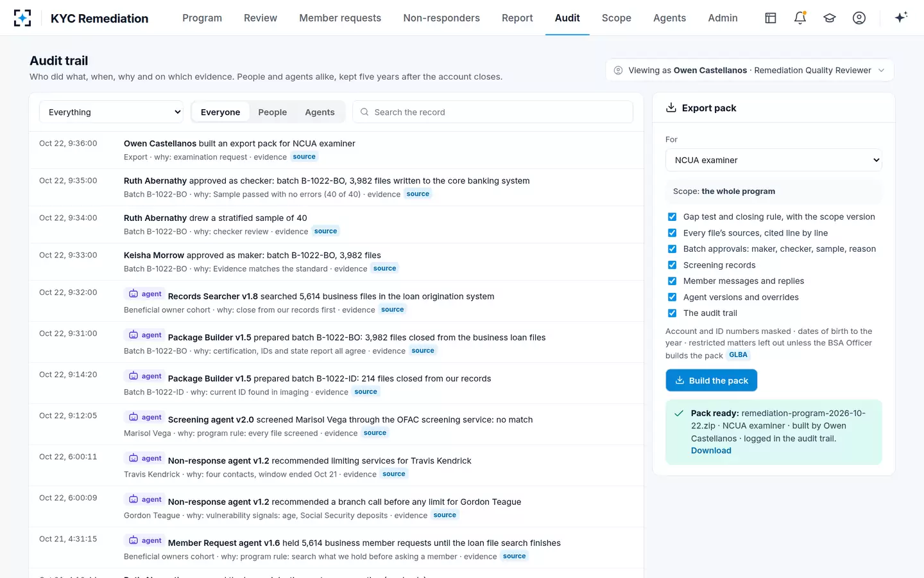Open the Non-responders tab
Viewport: 924px width, 578px height.
(x=441, y=18)
